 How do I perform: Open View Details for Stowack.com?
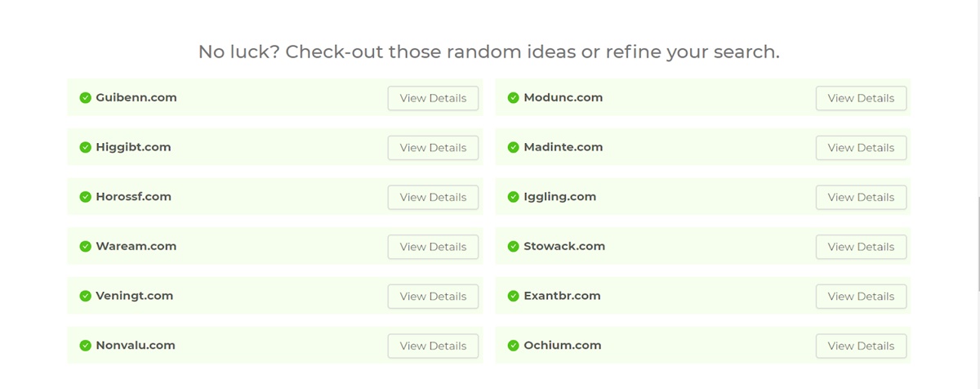pyautogui.click(x=861, y=247)
